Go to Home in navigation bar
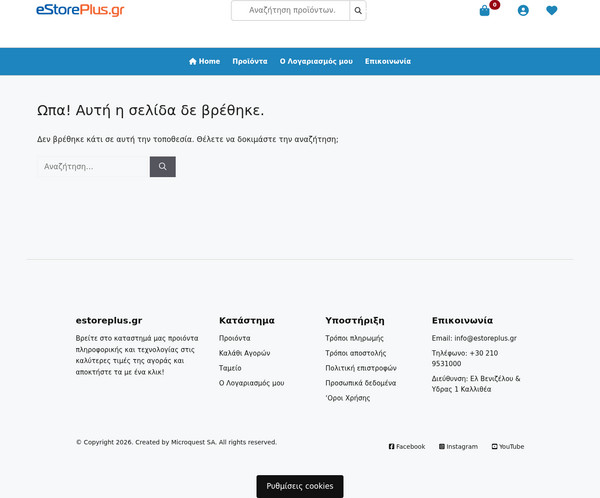 [204, 61]
